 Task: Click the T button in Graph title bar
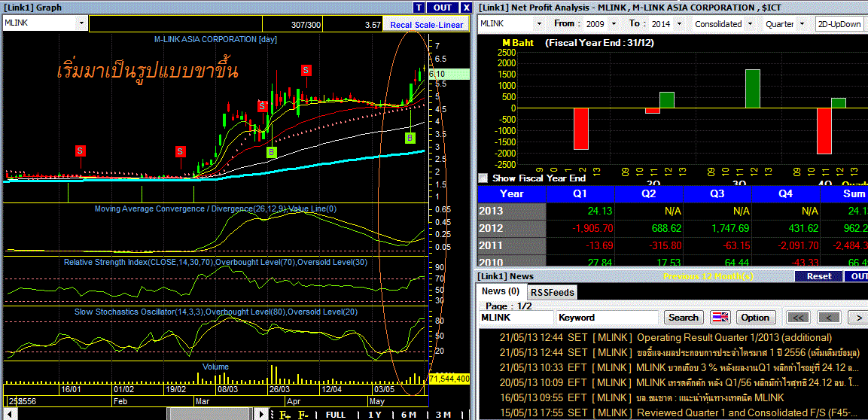pos(419,8)
